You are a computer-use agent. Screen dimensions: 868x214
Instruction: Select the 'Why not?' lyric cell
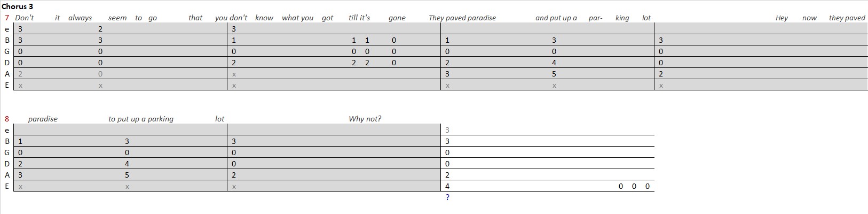[365, 119]
